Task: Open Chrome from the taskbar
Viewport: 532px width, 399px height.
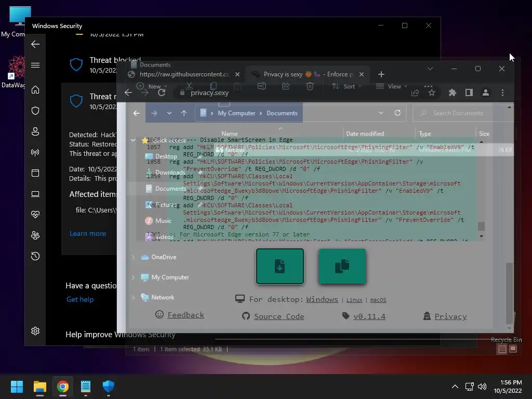Action: [63, 387]
